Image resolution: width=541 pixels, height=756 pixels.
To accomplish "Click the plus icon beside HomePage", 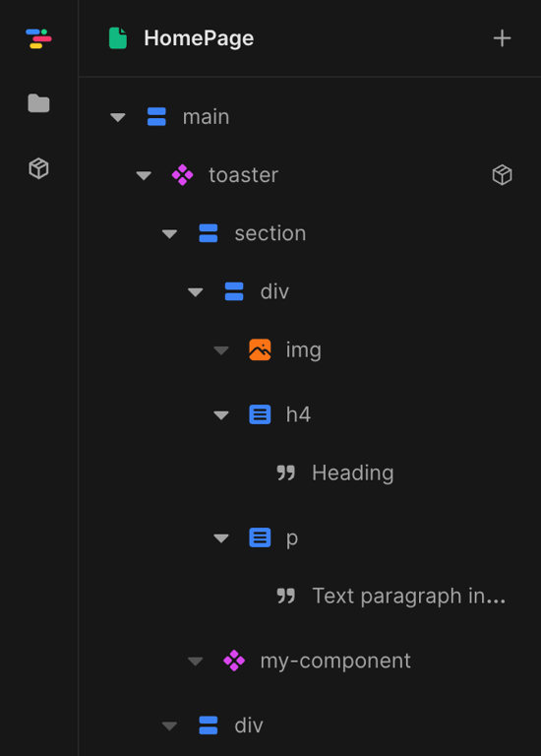I will pos(502,38).
